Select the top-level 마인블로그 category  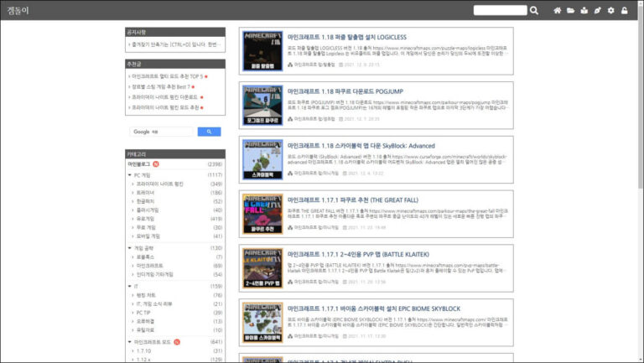pyautogui.click(x=139, y=163)
